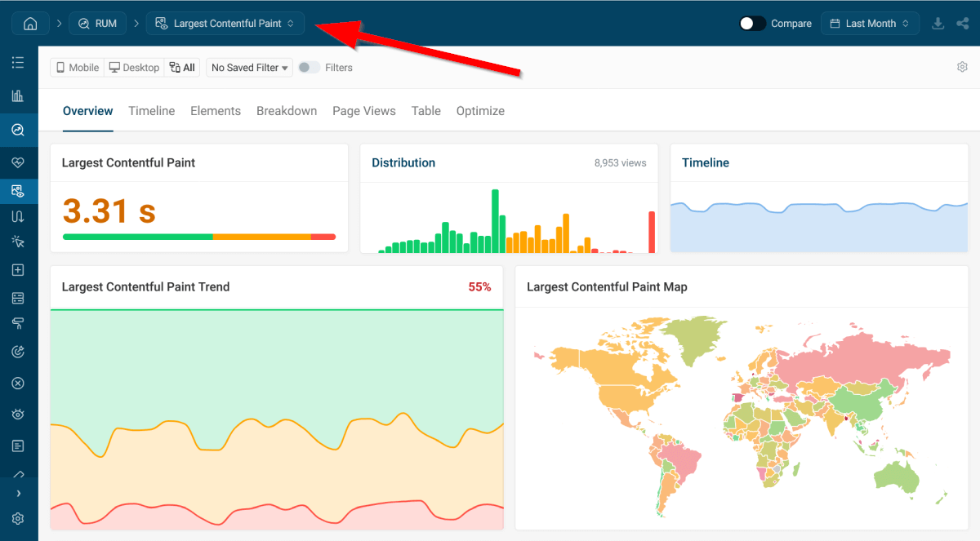
Task: Select the Mobile device filter
Action: (76, 67)
